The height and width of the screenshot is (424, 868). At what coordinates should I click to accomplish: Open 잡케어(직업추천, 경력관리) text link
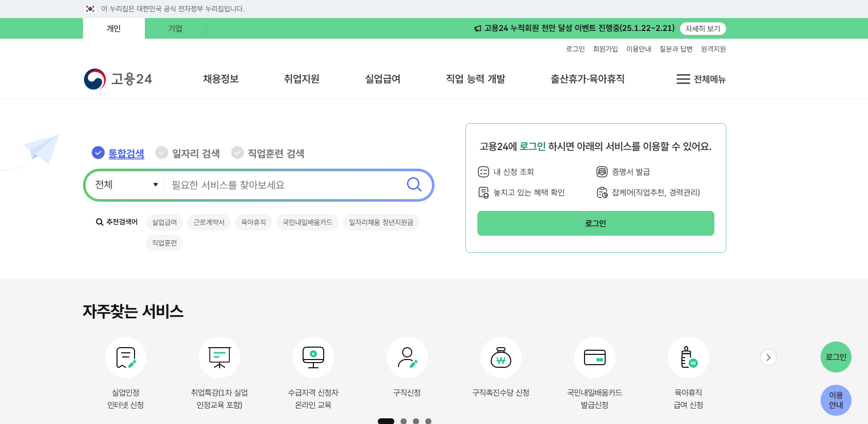656,192
